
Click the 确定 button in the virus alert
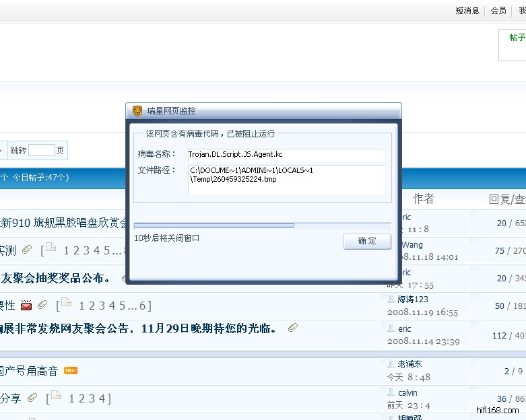367,241
